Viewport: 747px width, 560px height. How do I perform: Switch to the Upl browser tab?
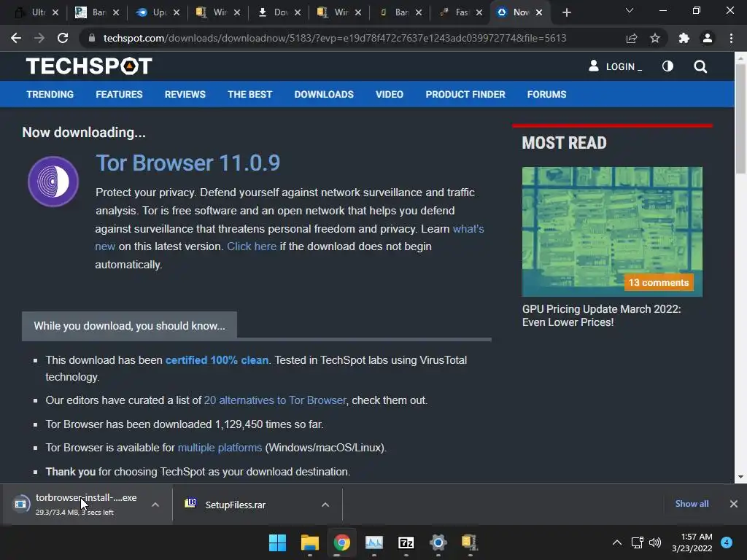click(x=158, y=12)
